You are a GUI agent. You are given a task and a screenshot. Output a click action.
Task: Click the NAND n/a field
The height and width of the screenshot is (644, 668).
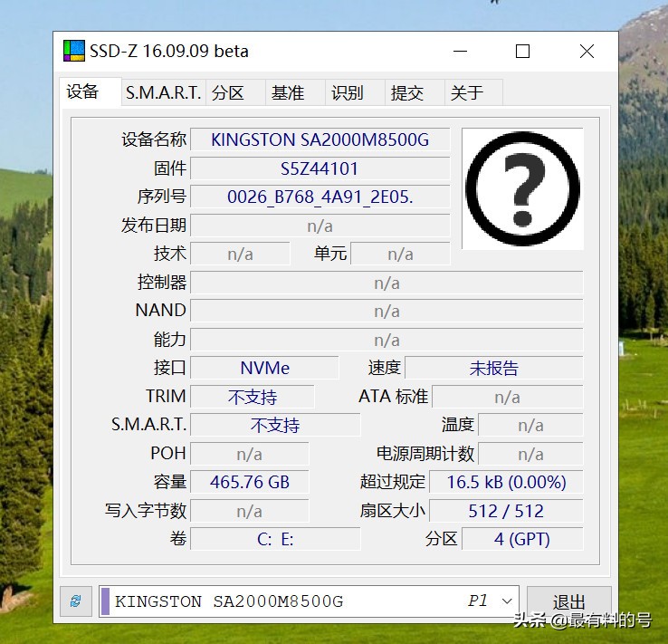(x=386, y=312)
